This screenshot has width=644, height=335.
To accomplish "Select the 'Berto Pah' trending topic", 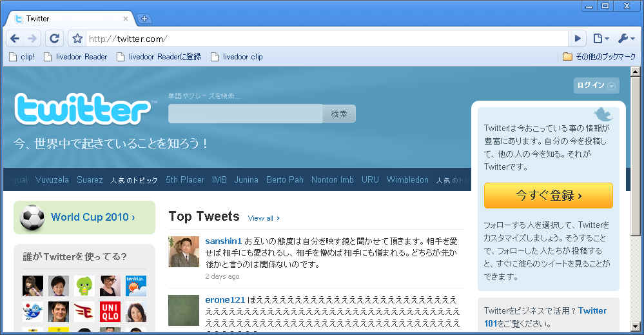I will 285,179.
